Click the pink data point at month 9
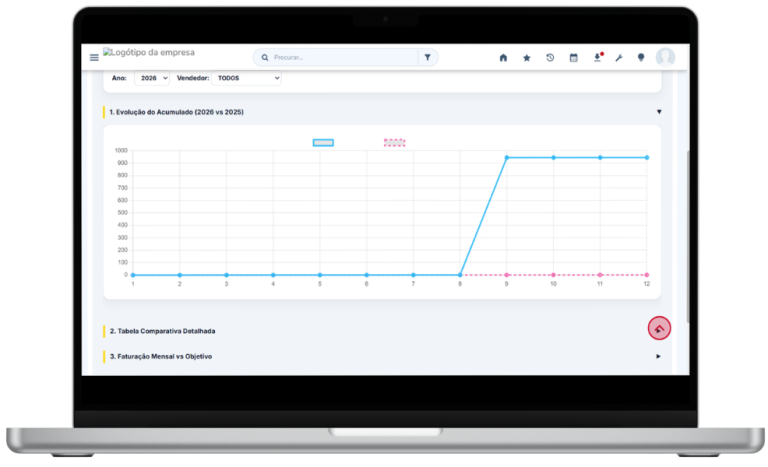 point(507,275)
